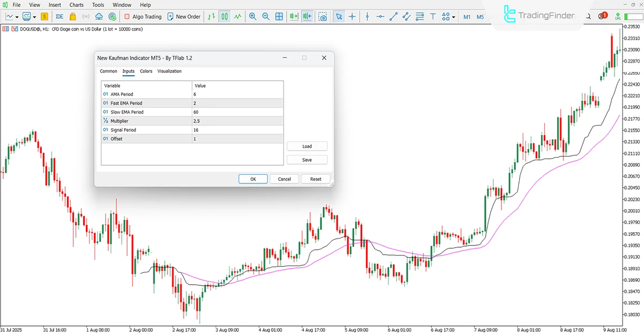This screenshot has width=644, height=334.
Task: Open the indicators dropdown arrow
Action: click(x=35, y=17)
